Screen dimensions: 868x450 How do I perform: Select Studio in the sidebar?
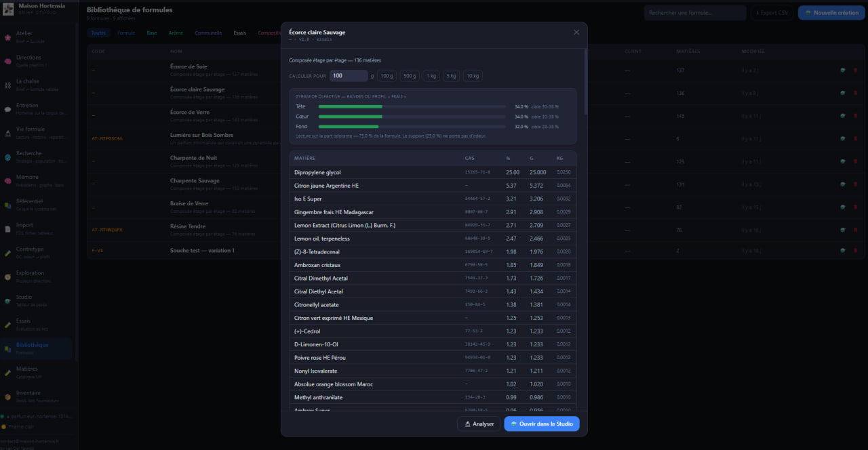click(x=37, y=300)
